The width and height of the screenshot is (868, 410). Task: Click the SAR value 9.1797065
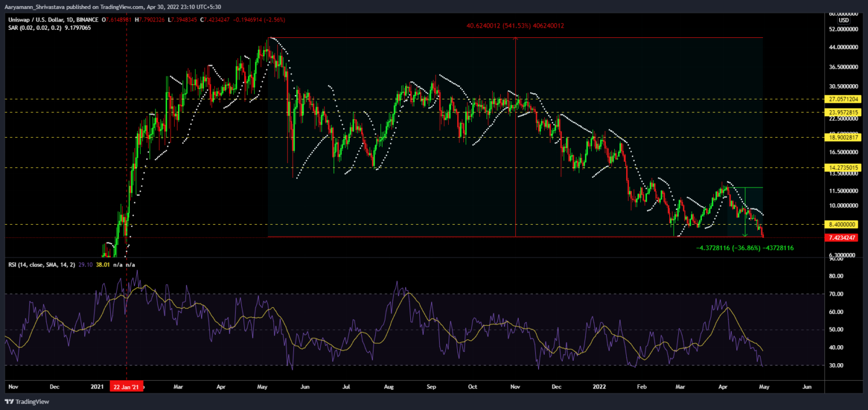point(79,27)
